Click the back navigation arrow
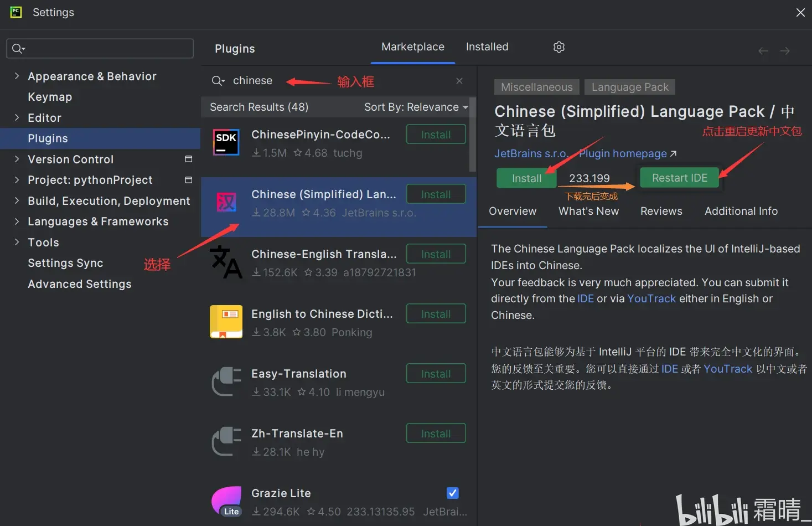 click(763, 50)
